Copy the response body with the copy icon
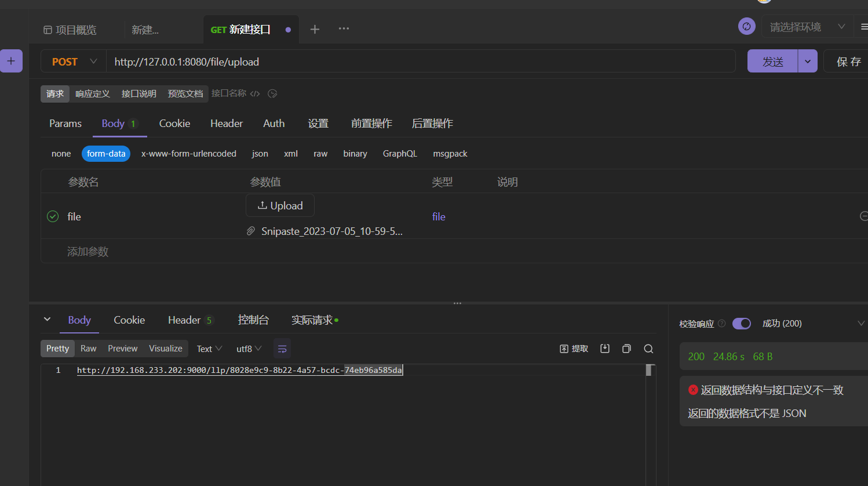Screen dimensions: 868x486 pos(626,349)
